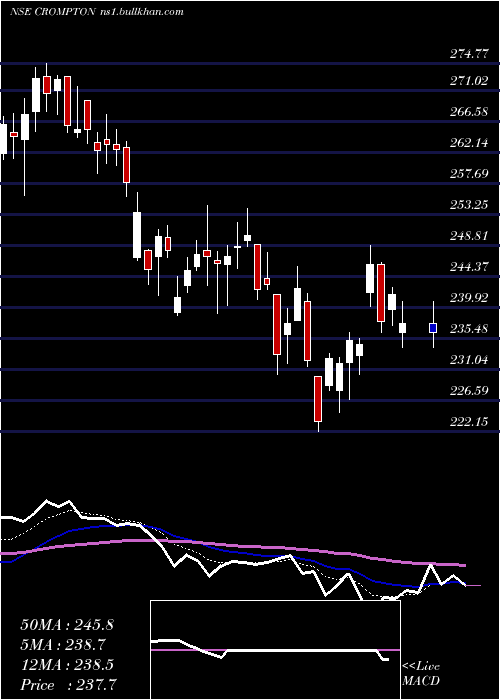The height and width of the screenshot is (700, 500).
Task: Click the 5MA : 238.7 readout
Action: (64, 645)
